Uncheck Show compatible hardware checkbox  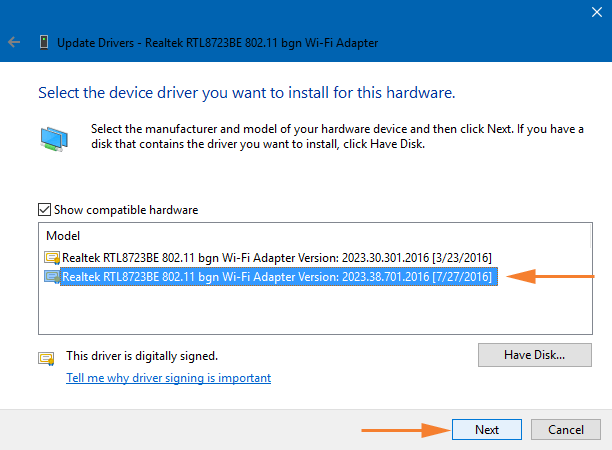click(44, 210)
